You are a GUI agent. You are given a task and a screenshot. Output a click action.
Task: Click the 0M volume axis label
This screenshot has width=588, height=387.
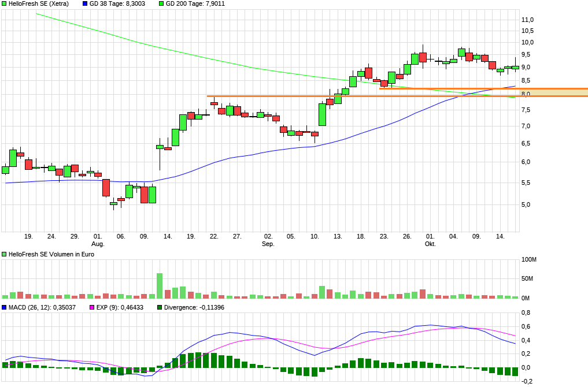526,299
